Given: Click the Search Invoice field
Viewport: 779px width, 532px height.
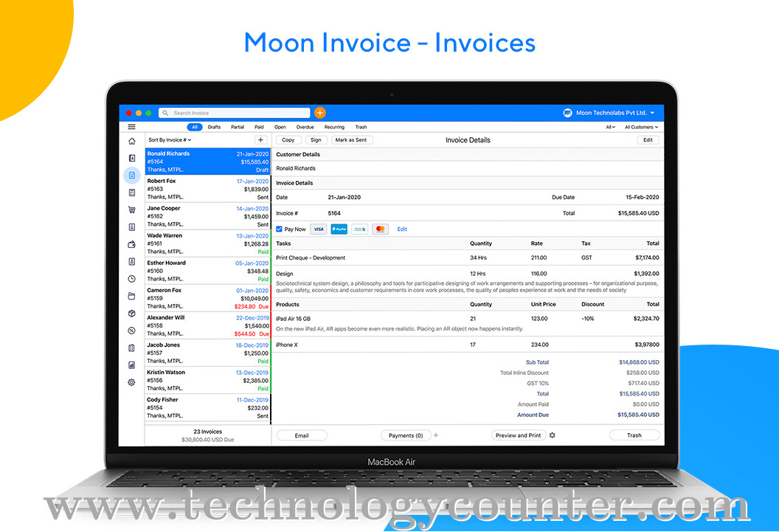Looking at the screenshot, I should [x=235, y=113].
